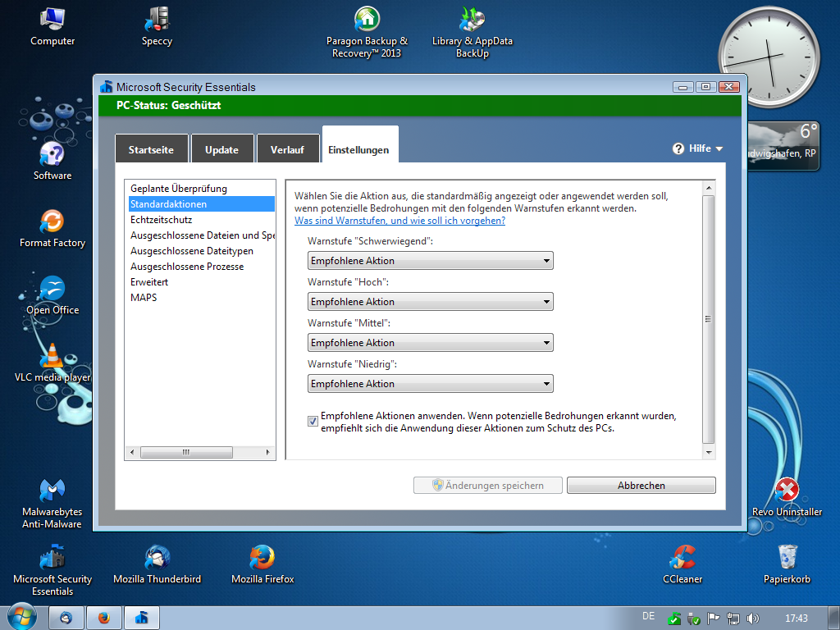Click the horizontal scrollbar thumb in settings list
The width and height of the screenshot is (840, 630).
click(x=186, y=452)
